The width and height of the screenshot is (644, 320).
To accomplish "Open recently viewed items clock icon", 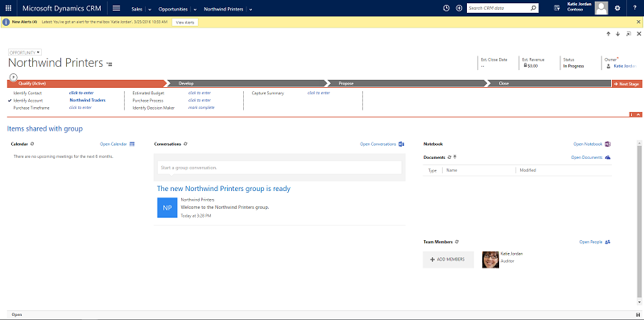I will [447, 8].
